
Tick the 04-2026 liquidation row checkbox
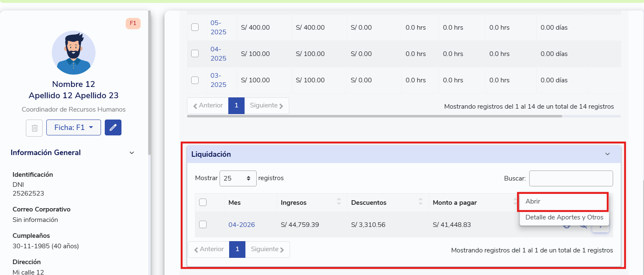[203, 225]
